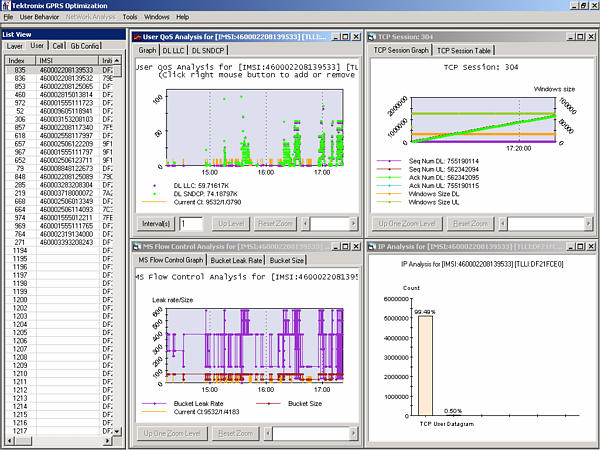
Task: Open the File menu
Action: [8, 17]
